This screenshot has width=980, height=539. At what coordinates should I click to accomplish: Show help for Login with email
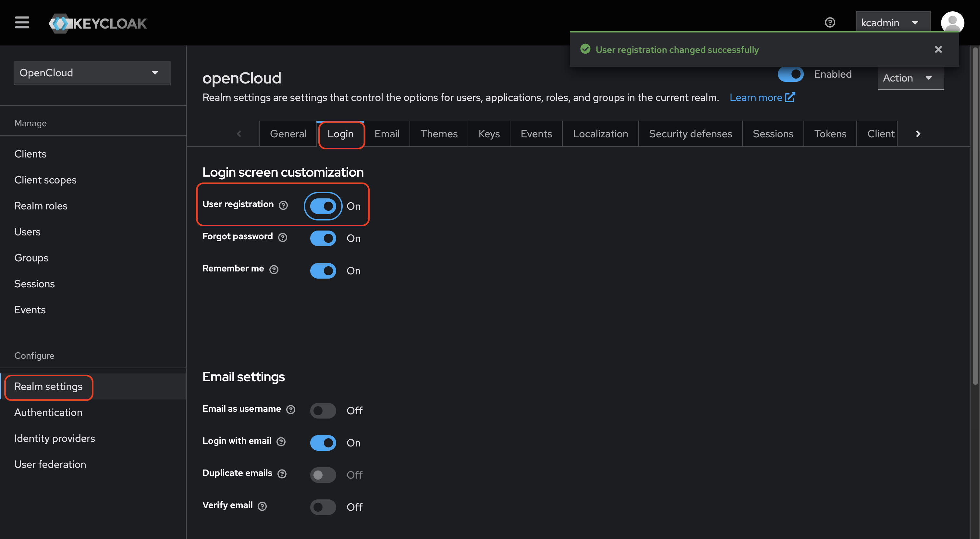tap(281, 442)
